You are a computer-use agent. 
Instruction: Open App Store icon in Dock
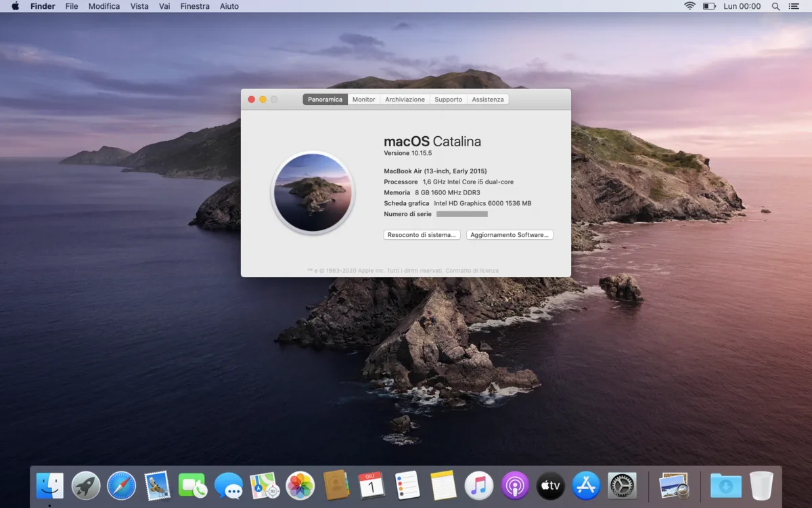click(586, 486)
